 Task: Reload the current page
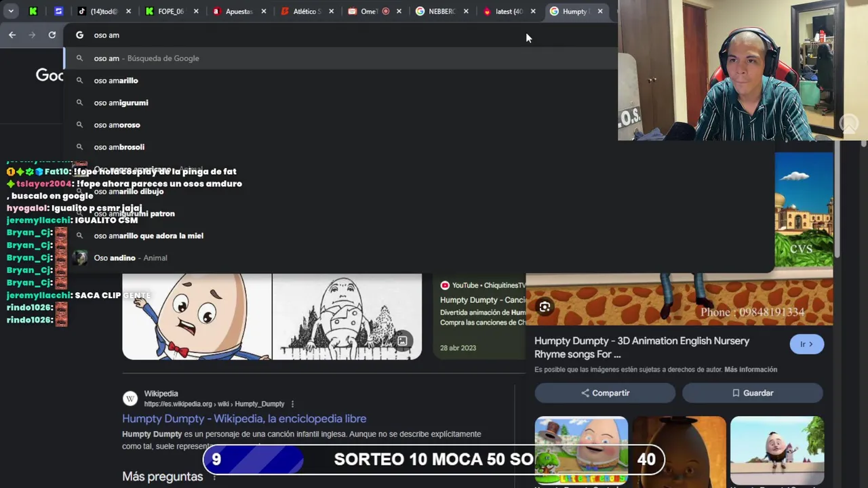(x=52, y=35)
